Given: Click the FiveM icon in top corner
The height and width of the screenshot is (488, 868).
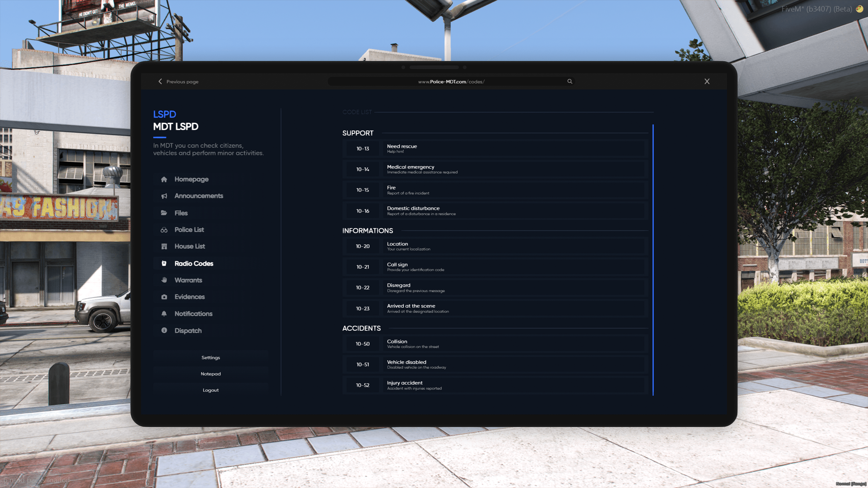Looking at the screenshot, I should (x=859, y=9).
